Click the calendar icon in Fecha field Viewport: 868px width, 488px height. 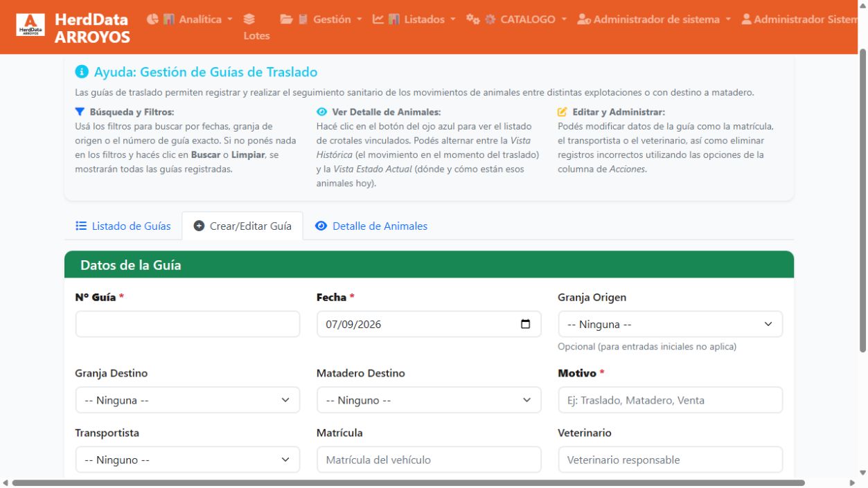click(x=526, y=324)
